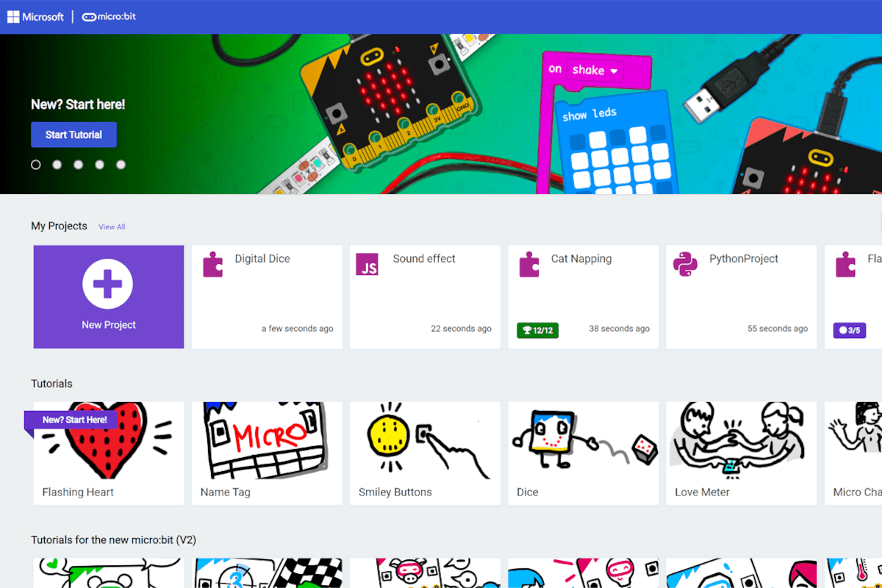Screen dimensions: 882x588
Task: Select the third carousel dot indicator
Action: (79, 165)
